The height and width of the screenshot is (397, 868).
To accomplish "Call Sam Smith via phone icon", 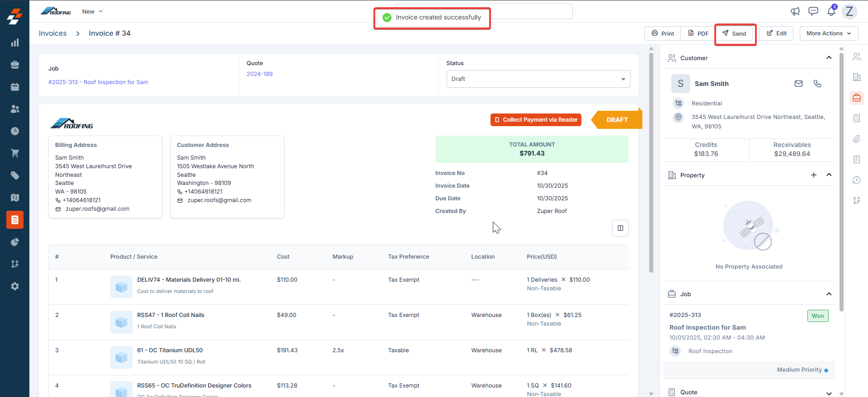I will click(817, 84).
